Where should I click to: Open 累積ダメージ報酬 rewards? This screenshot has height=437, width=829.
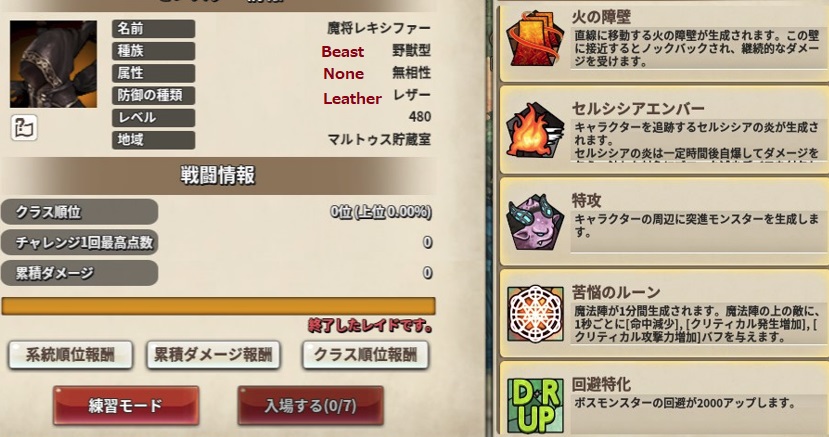213,355
